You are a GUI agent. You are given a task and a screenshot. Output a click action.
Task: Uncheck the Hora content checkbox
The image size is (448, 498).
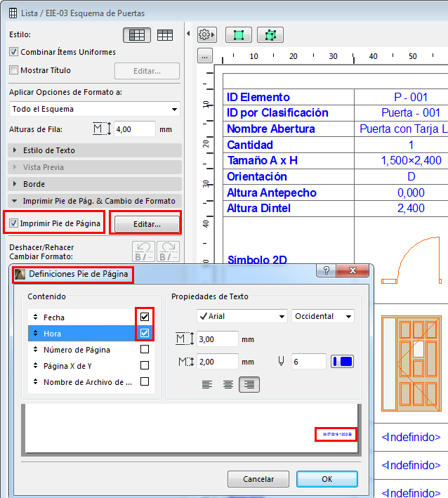145,333
